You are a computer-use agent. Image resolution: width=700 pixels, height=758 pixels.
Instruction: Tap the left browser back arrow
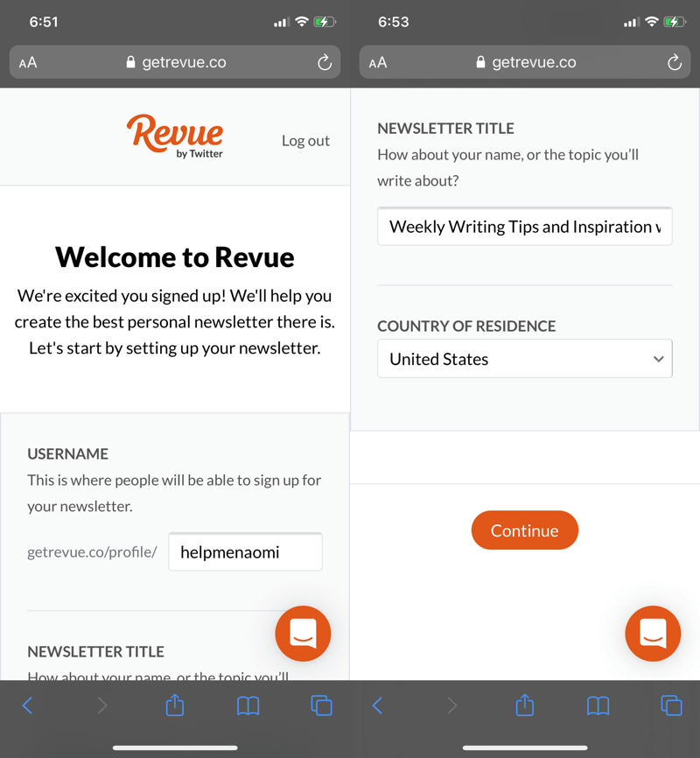coord(27,705)
